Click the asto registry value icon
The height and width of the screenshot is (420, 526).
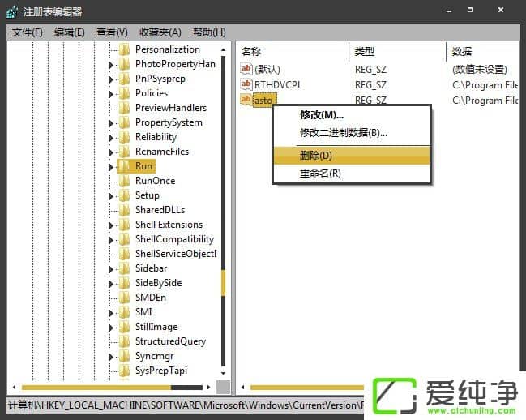(x=246, y=100)
